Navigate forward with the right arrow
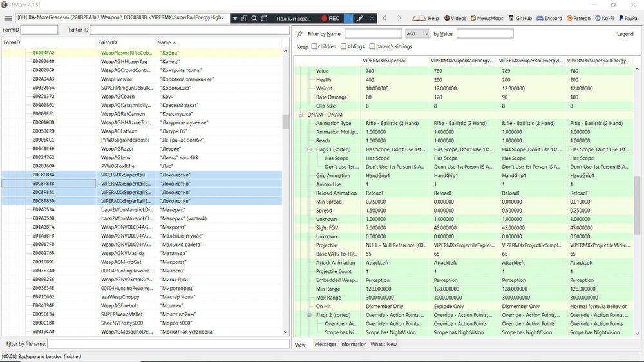Screen dimensions: 644x362 [399, 18]
